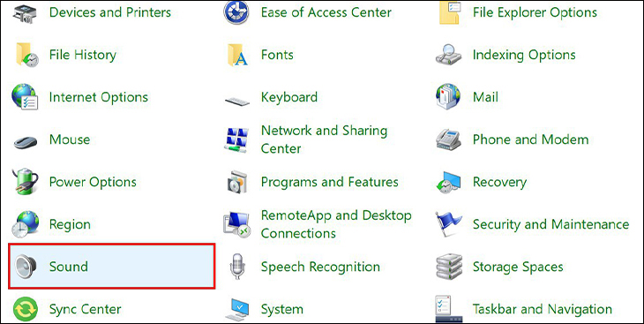Open the Sound speaker icon
This screenshot has height=324, width=644.
click(x=26, y=267)
